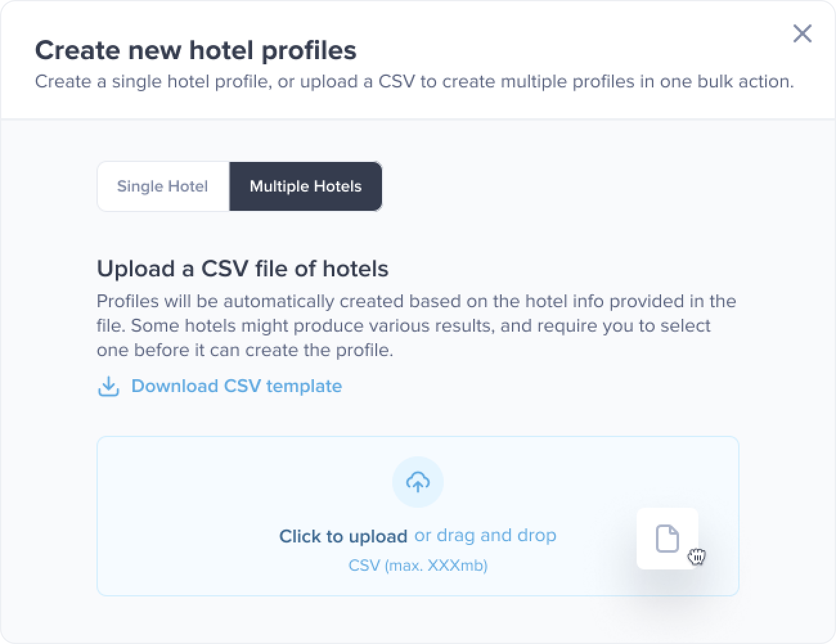Close the Create new hotel profiles dialog
Screen dimensions: 836x644
click(802, 33)
